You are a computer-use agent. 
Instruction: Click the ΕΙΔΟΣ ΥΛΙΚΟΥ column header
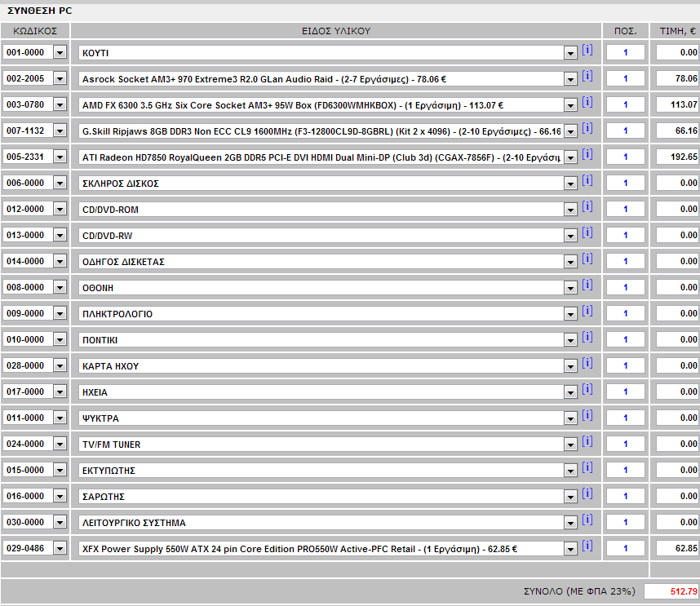coord(336,31)
